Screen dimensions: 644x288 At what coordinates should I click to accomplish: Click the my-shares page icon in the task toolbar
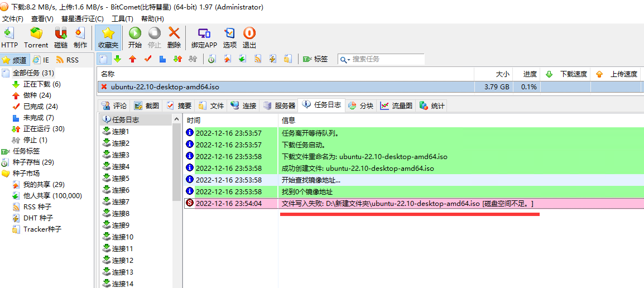227,59
